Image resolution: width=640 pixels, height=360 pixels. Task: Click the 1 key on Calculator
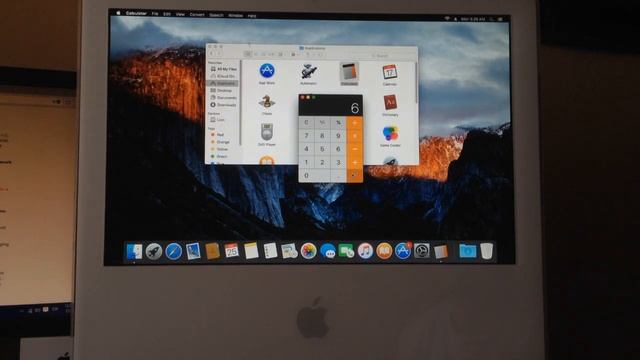coord(307,162)
